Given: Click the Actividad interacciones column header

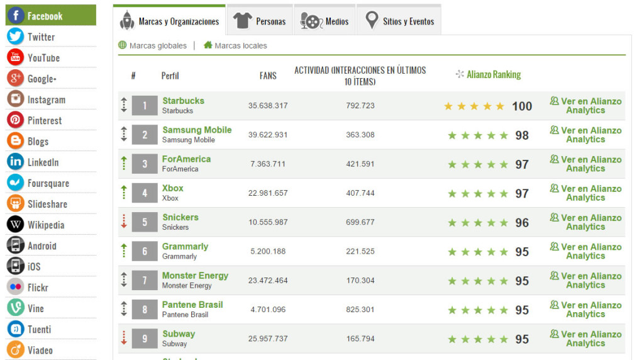Looking at the screenshot, I should click(360, 76).
